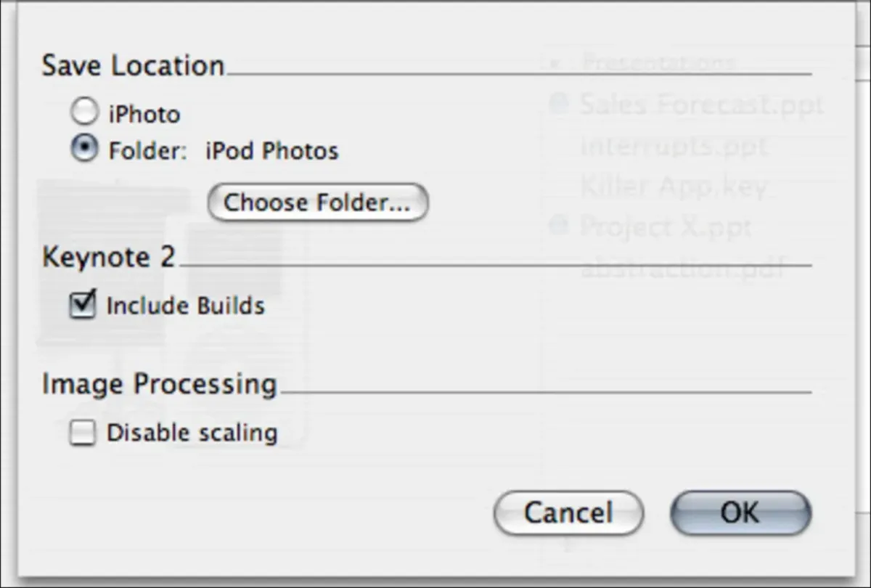Click the Save Location section heading
The image size is (871, 588).
(133, 66)
